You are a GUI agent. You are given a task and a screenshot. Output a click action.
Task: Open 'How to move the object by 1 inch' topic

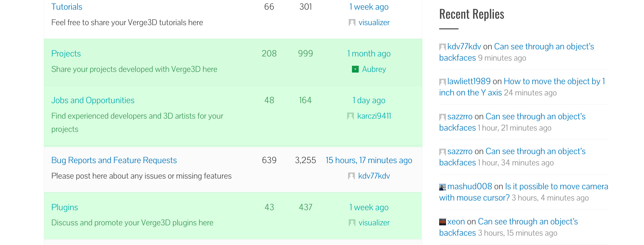tap(522, 87)
